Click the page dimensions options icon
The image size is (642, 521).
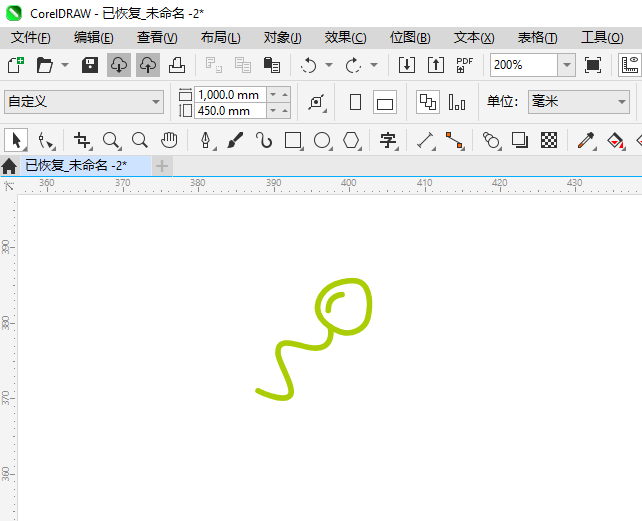click(x=317, y=102)
